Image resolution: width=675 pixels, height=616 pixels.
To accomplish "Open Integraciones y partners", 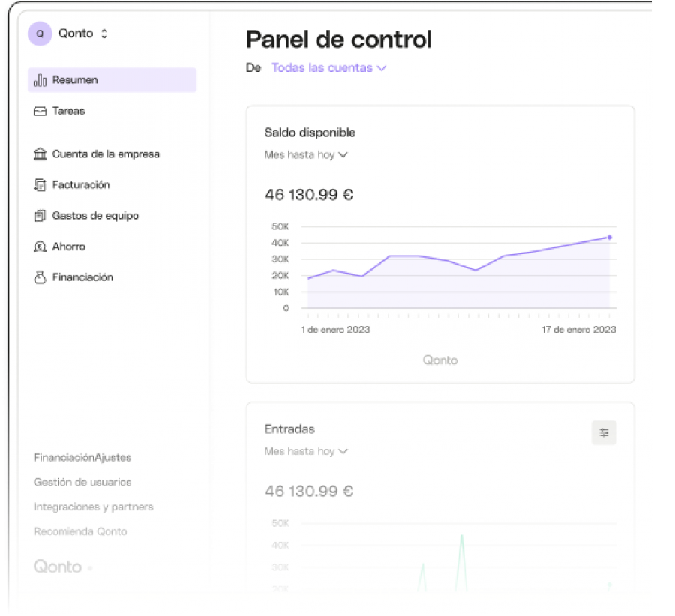I will (93, 507).
